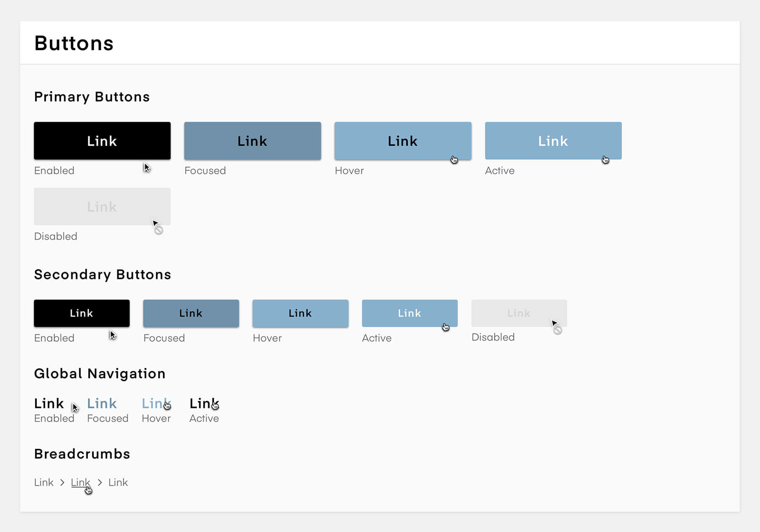Click the focused secondary Link button
Viewport: 760px width, 532px height.
[190, 313]
